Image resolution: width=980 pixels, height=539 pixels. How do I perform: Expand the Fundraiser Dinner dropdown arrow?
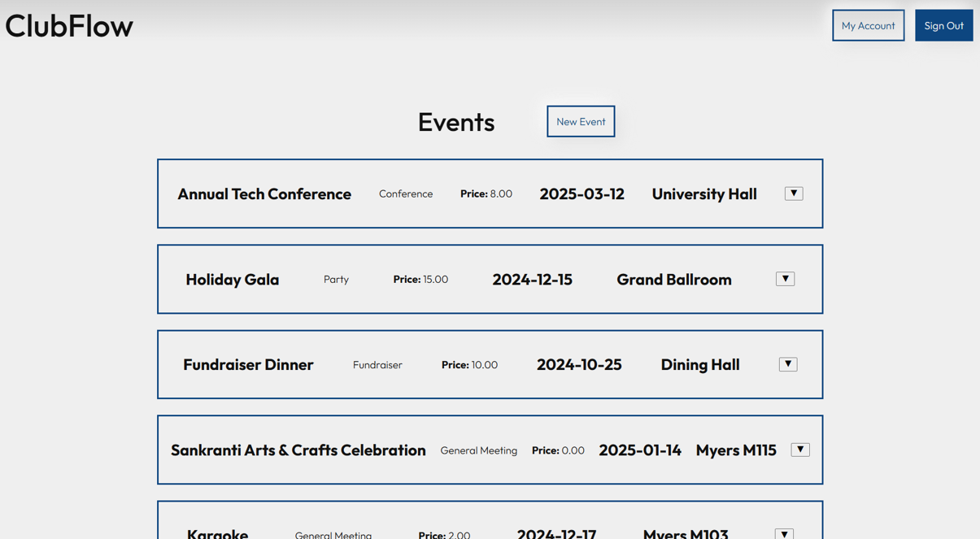[787, 364]
